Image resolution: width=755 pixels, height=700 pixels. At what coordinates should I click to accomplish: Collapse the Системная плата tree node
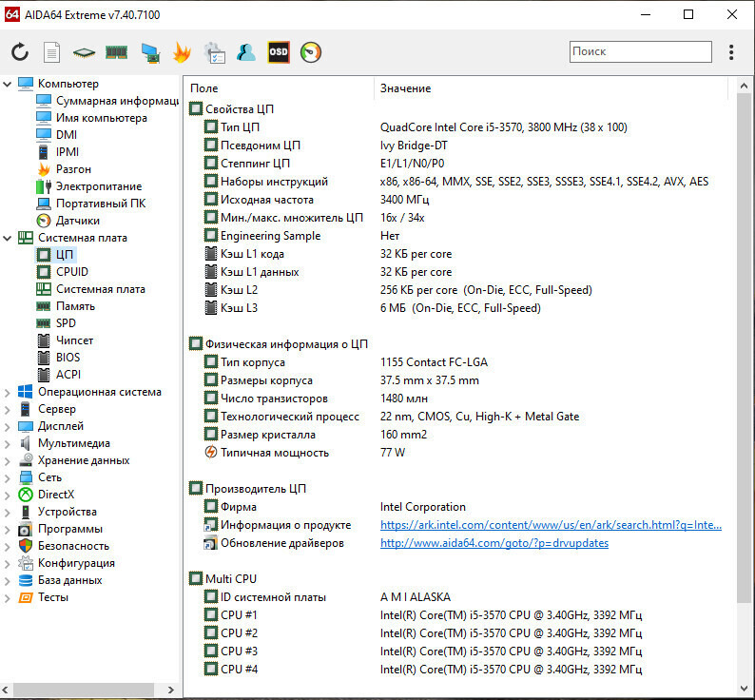point(8,238)
